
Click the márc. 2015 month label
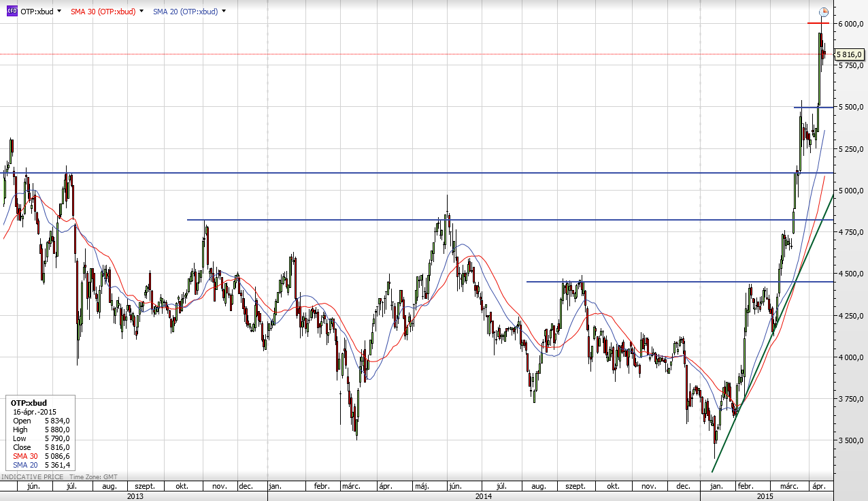788,487
